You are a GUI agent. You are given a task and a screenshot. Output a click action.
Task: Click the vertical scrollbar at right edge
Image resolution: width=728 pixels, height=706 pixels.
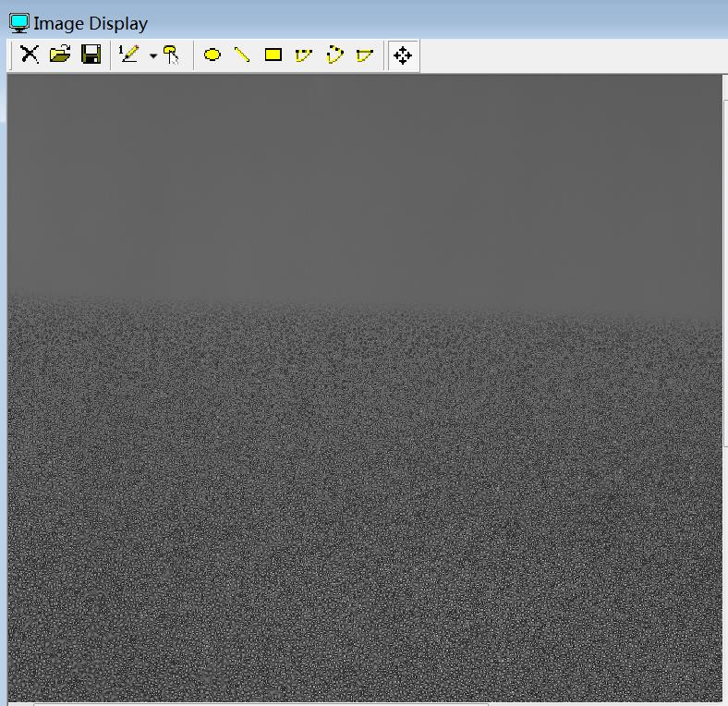(x=724, y=370)
